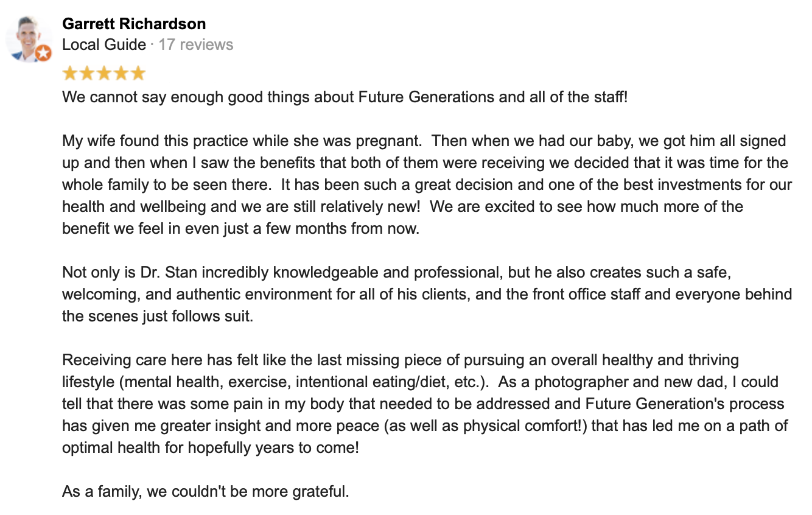Click the second yellow rating star
The height and width of the screenshot is (515, 812).
tap(87, 73)
